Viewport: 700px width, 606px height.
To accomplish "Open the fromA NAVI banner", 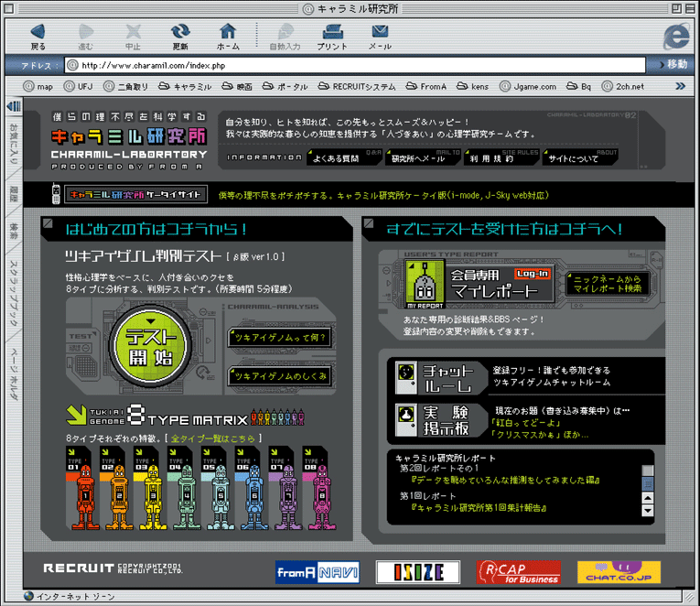I will [318, 572].
